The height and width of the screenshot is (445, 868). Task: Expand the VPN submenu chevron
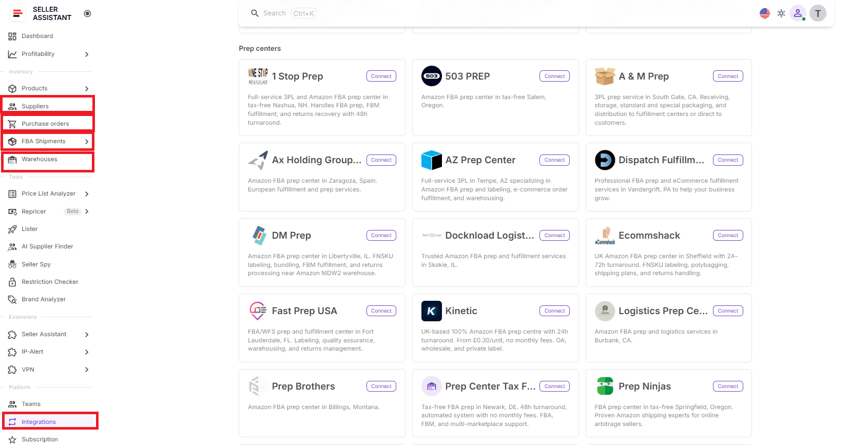point(87,370)
